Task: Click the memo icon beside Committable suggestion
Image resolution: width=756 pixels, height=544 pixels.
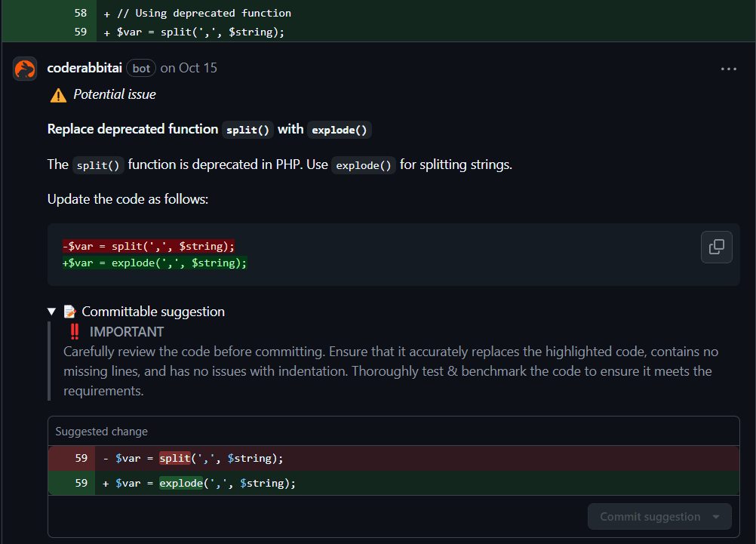Action: 70,312
